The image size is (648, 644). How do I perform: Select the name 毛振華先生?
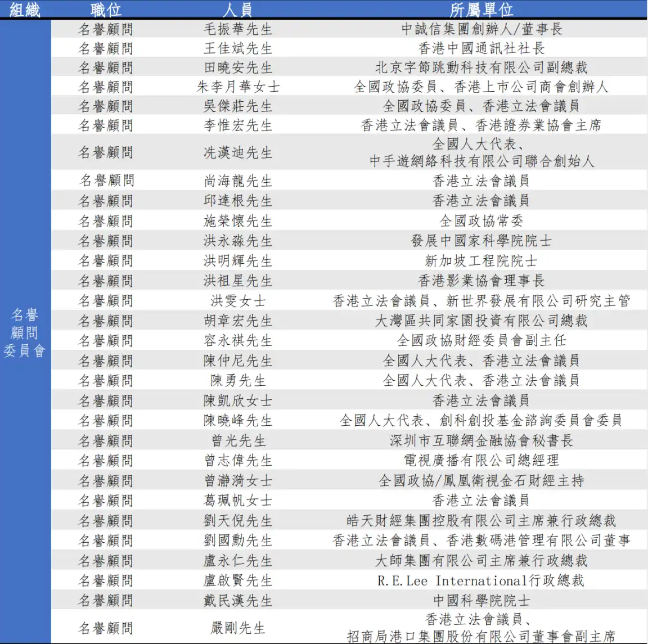pyautogui.click(x=238, y=29)
